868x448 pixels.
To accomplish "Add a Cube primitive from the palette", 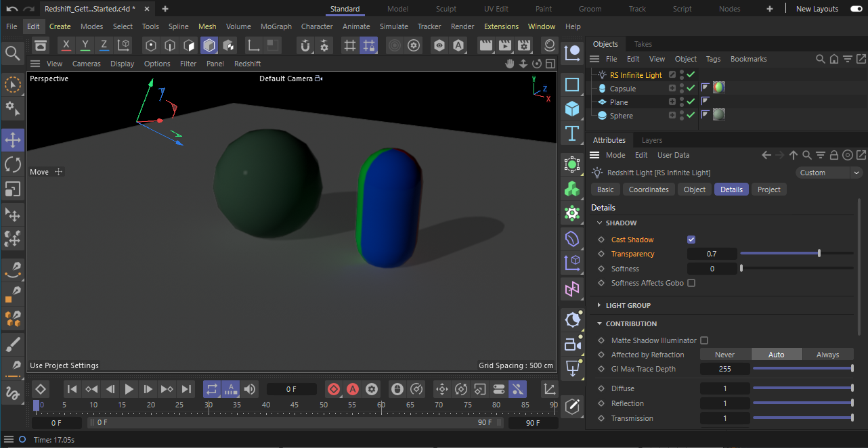I will [572, 108].
